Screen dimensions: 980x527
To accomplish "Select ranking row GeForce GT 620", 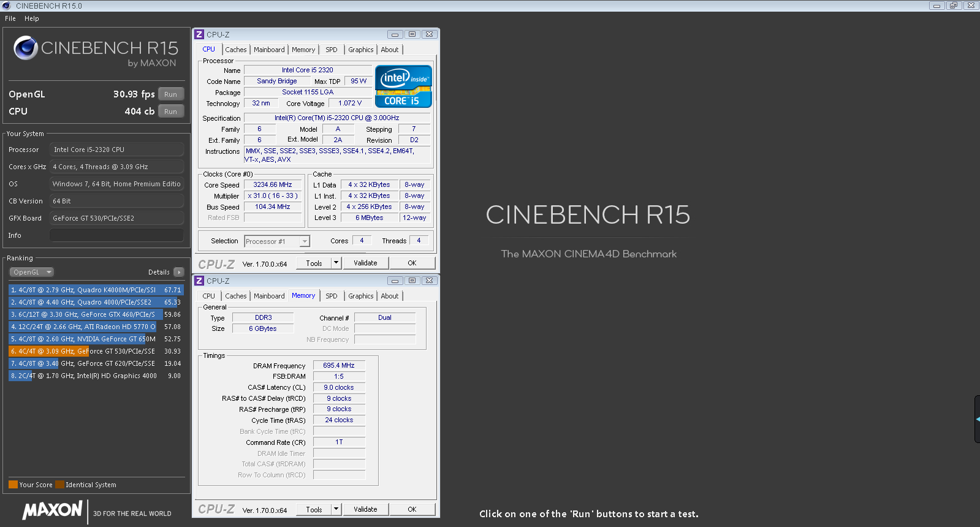I will (96, 363).
